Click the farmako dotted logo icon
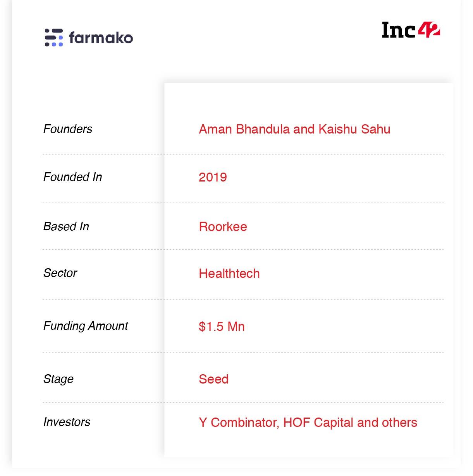Viewport: 473px width, 476px height. (53, 38)
